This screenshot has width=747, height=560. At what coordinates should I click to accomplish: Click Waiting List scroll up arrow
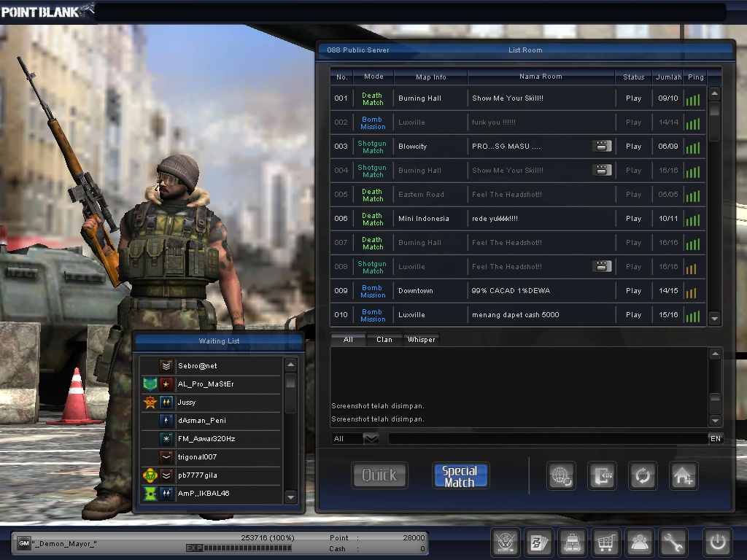point(290,365)
